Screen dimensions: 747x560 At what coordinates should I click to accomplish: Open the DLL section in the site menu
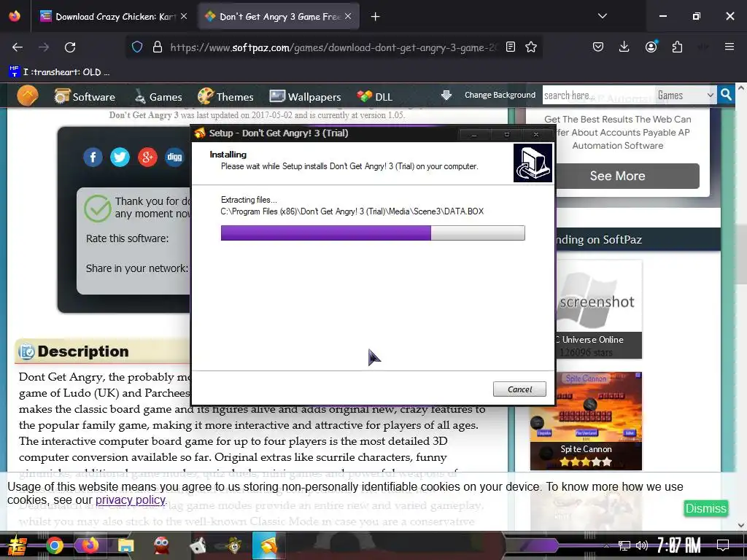click(x=375, y=97)
